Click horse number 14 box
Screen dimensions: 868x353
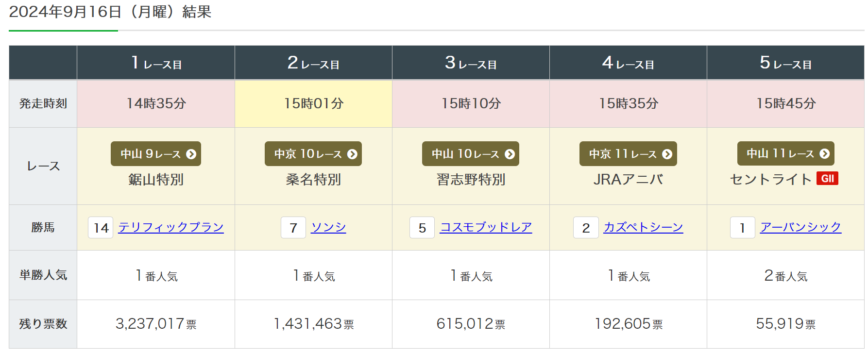pos(101,228)
